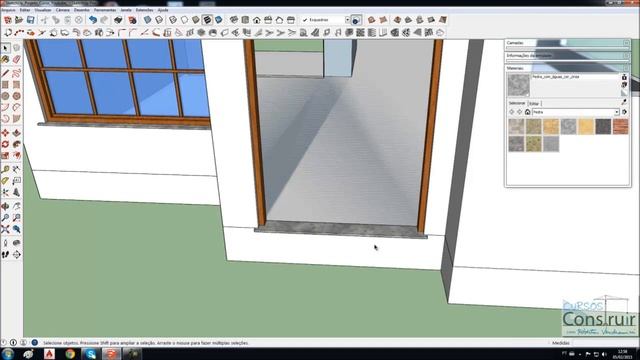Click the current material preview thumbnail
Screen dimensions: 640x360
(518, 85)
